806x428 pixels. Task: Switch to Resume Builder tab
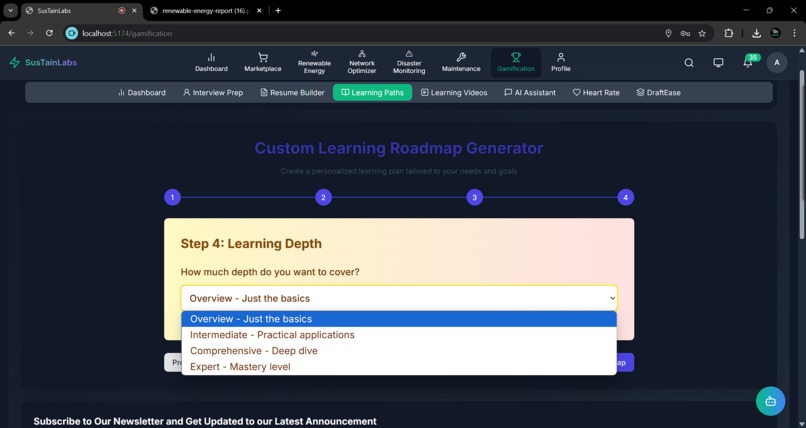click(292, 92)
